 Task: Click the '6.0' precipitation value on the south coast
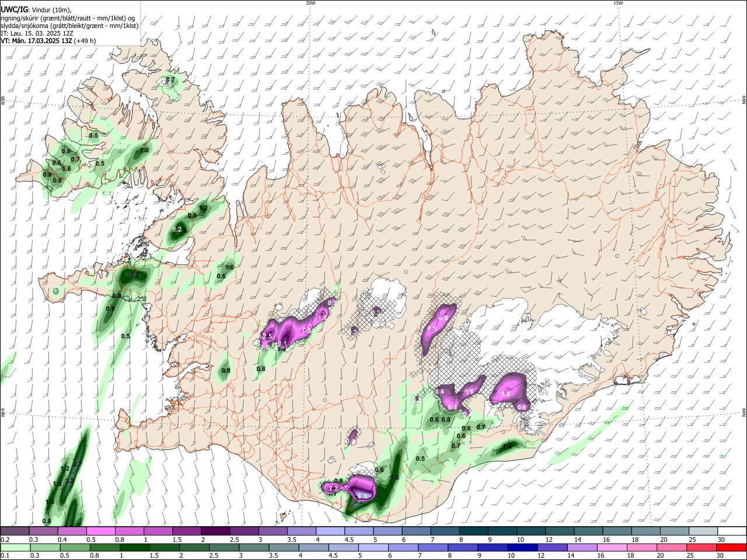362,496
